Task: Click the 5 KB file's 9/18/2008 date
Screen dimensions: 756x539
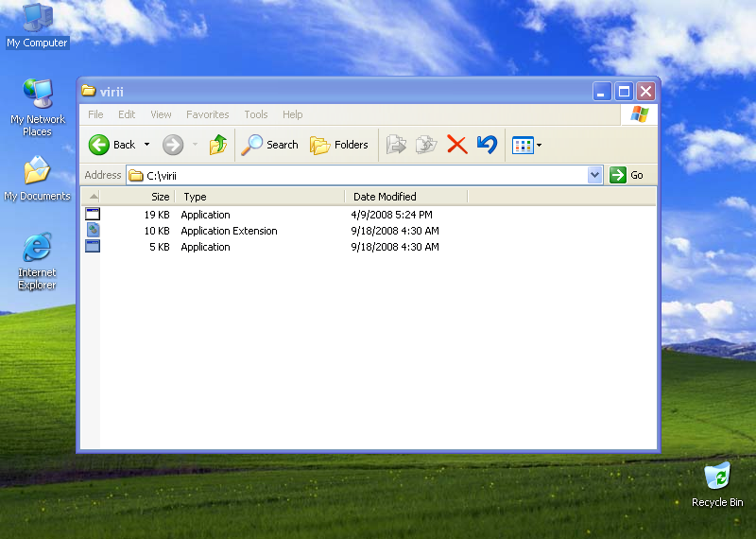Action: 395,247
